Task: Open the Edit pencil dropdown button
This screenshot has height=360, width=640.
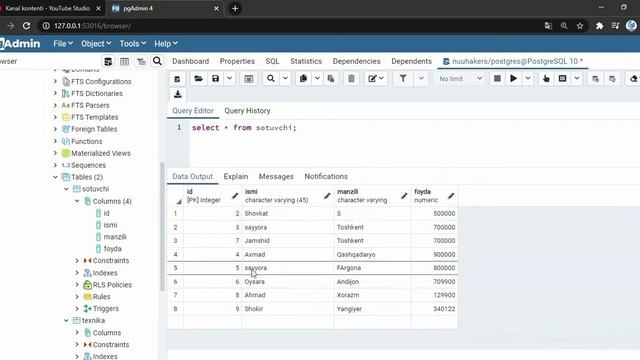Action: pos(376,78)
